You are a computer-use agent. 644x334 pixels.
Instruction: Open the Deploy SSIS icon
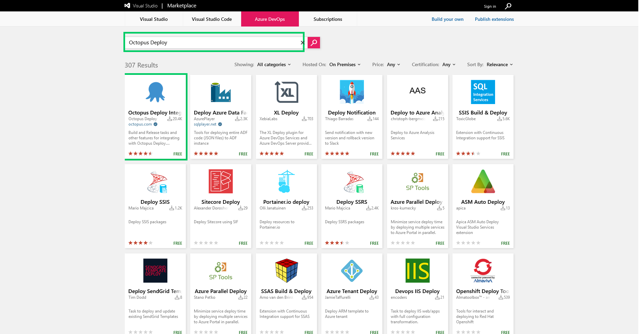[157, 182]
